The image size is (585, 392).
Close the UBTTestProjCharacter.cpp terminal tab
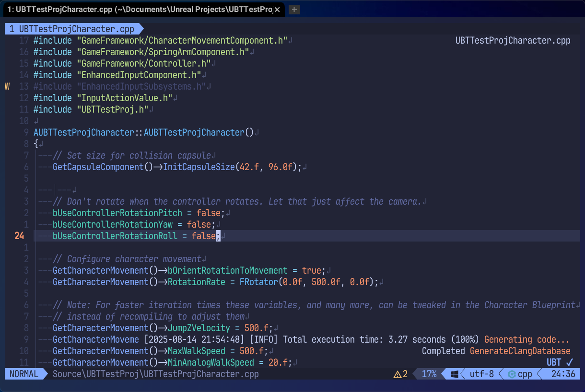[x=277, y=10]
